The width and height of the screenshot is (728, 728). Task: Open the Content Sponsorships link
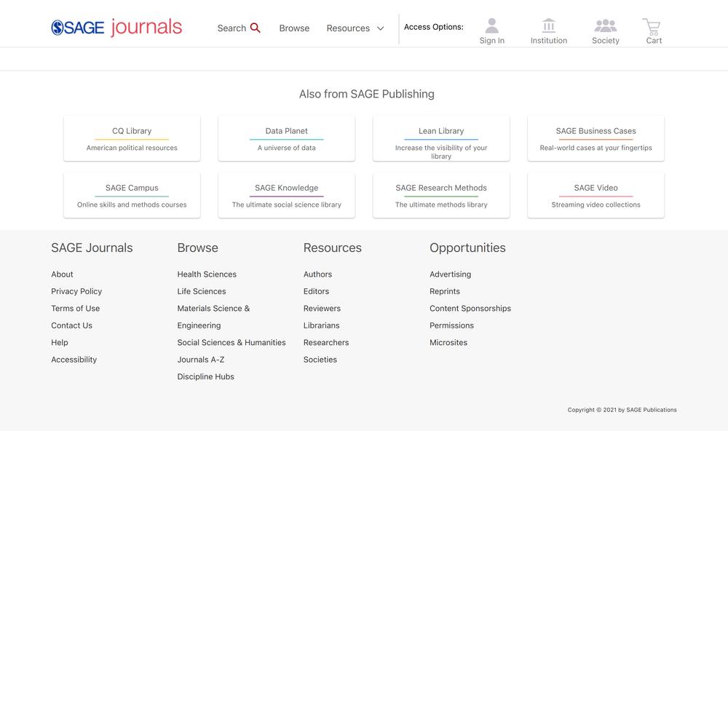tap(470, 308)
